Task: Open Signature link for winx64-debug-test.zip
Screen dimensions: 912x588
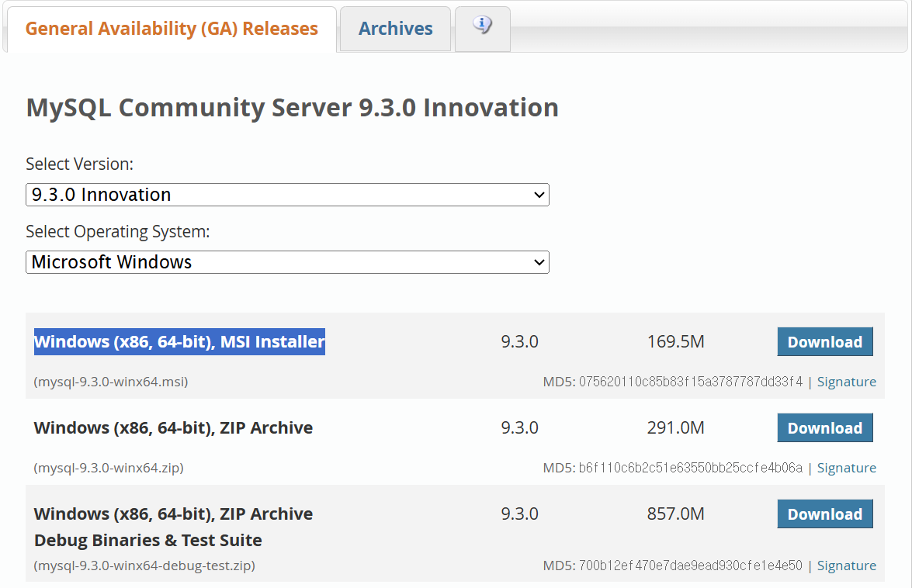Action: (846, 566)
